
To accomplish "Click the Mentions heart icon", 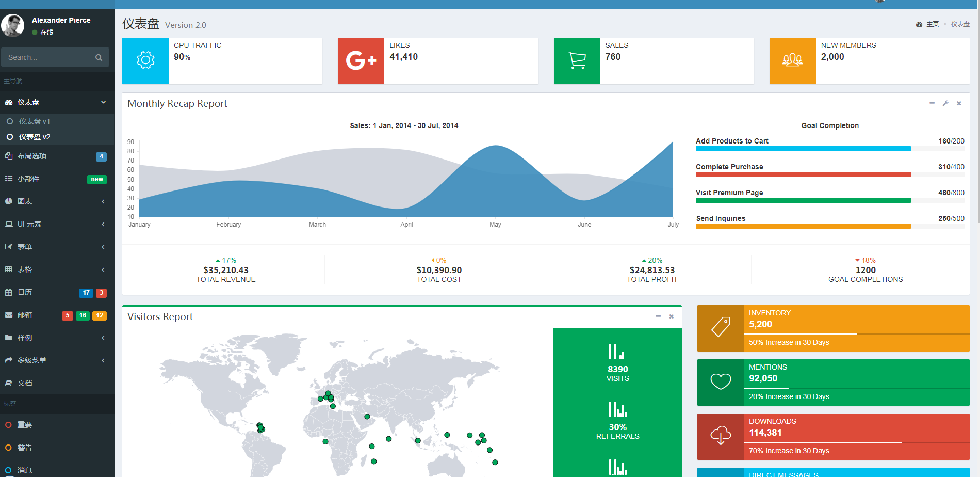I will pyautogui.click(x=721, y=381).
